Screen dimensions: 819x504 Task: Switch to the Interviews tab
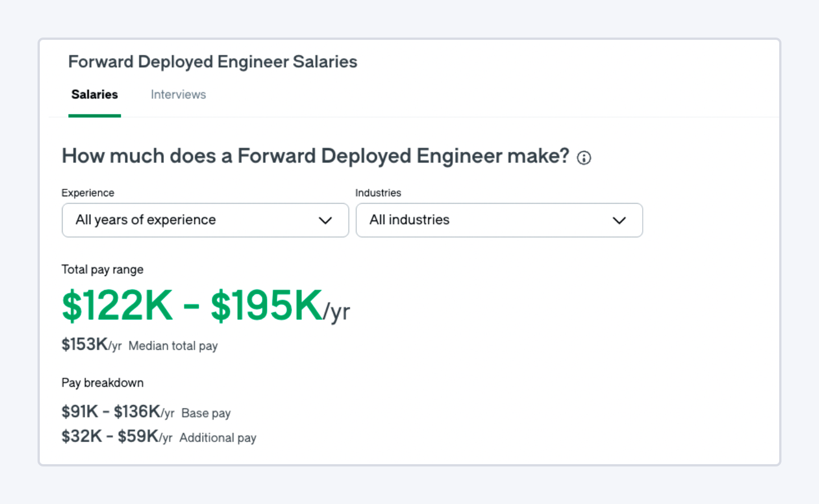pos(178,94)
